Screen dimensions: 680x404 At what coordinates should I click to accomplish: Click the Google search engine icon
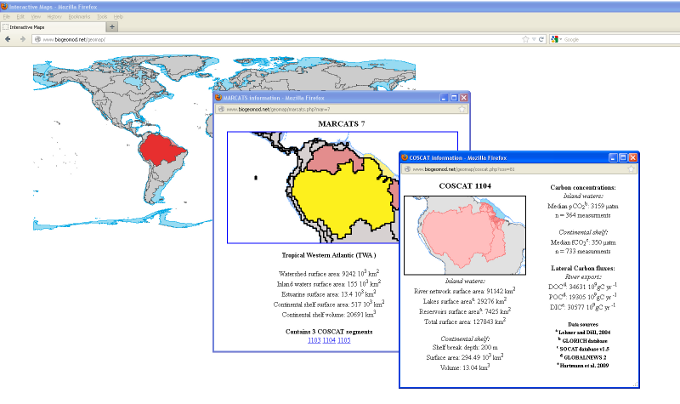point(554,39)
